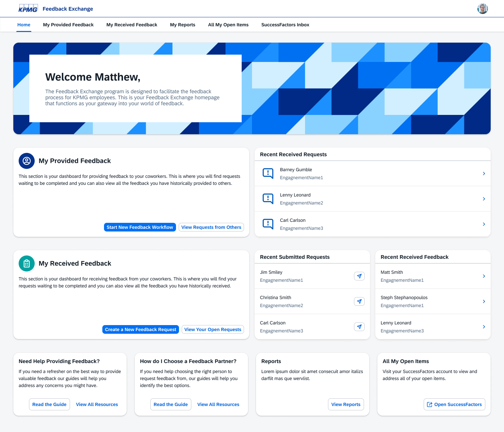Click Lenny Leonard's feedback request bubble icon
This screenshot has height=432, width=504.
[268, 199]
